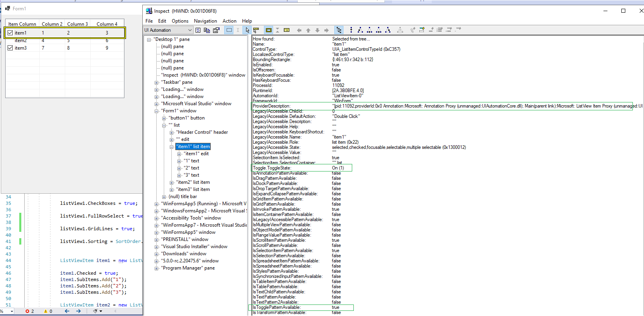644x316 pixels.
Task: Expand the "Program Manager" pane node
Action: pos(157,268)
